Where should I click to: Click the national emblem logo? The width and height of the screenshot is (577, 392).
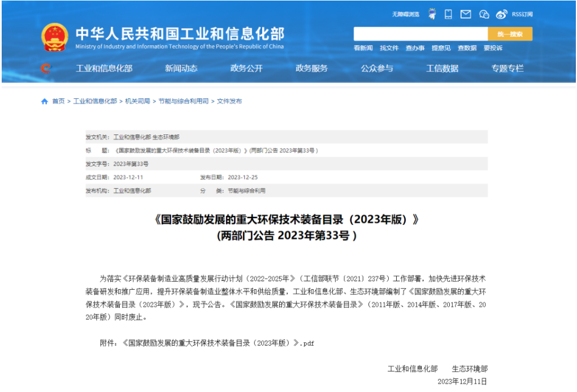pyautogui.click(x=54, y=37)
